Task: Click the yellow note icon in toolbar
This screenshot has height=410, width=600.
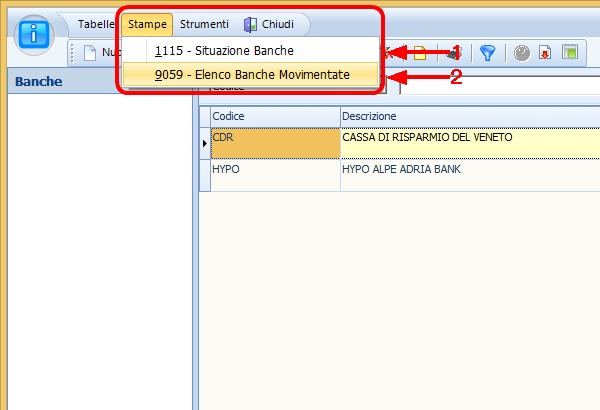Action: point(420,53)
